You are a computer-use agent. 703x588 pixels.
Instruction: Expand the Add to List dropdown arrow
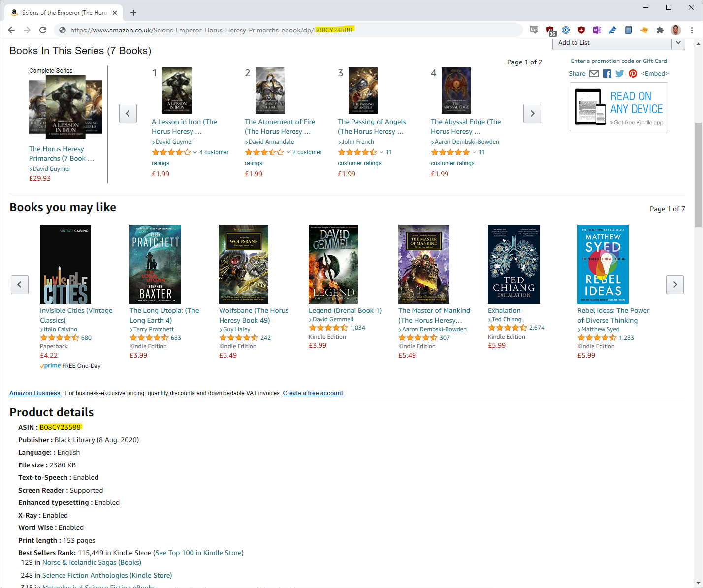tap(678, 43)
